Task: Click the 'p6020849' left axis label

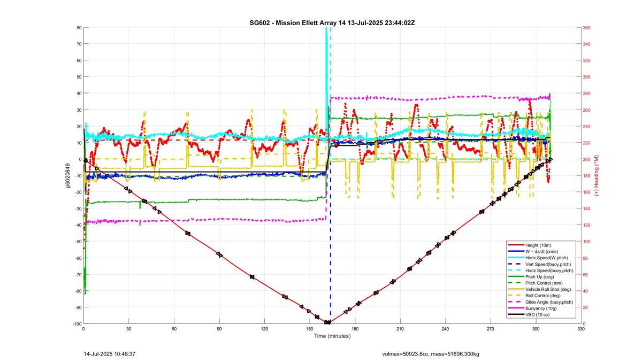Action: [x=67, y=176]
